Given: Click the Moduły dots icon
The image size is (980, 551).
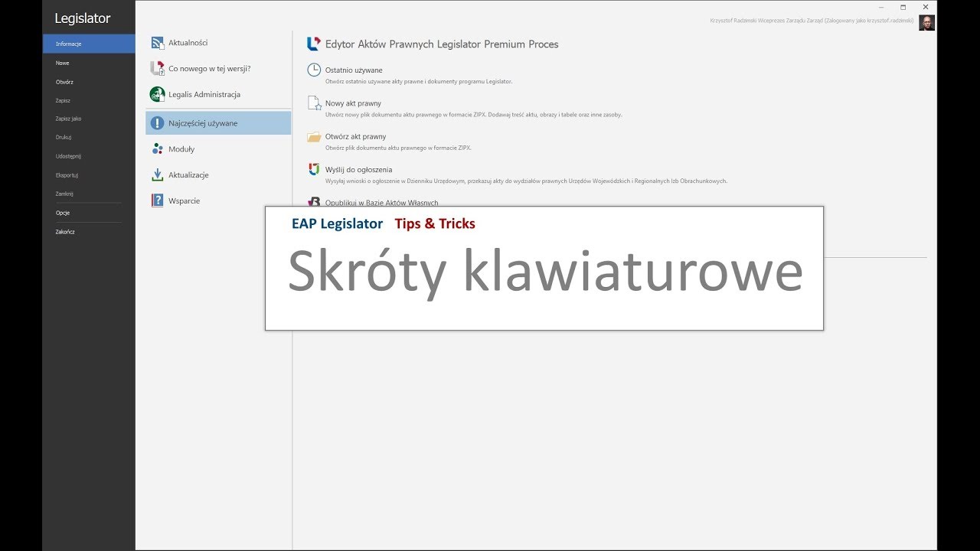Looking at the screenshot, I should tap(157, 149).
